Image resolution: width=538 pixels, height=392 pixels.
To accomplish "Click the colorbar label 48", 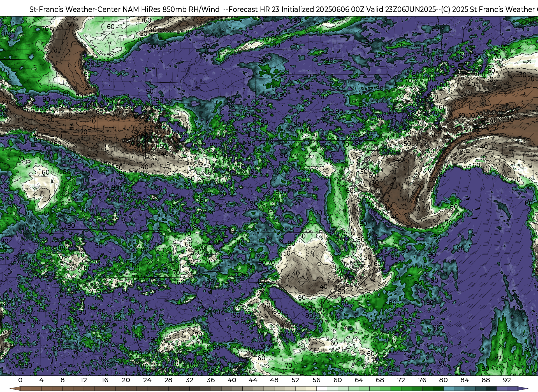I will point(274,380).
